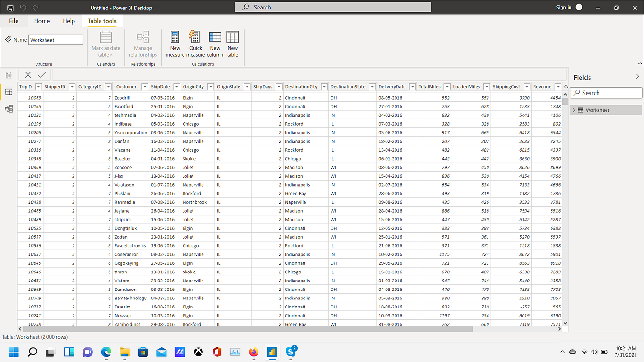Switch to Report view in left sidebar
644x362 pixels.
9,75
